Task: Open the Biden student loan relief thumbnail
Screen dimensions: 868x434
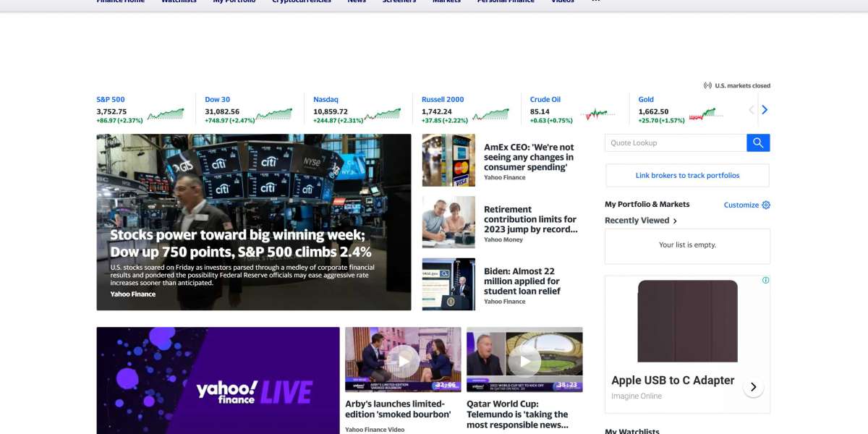Action: coord(448,284)
